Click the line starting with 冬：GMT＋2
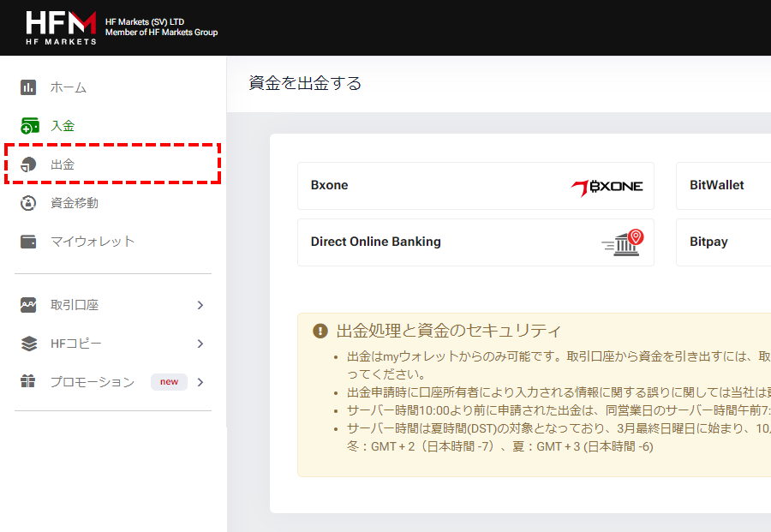Screen dimensions: 771x532 click(x=500, y=446)
